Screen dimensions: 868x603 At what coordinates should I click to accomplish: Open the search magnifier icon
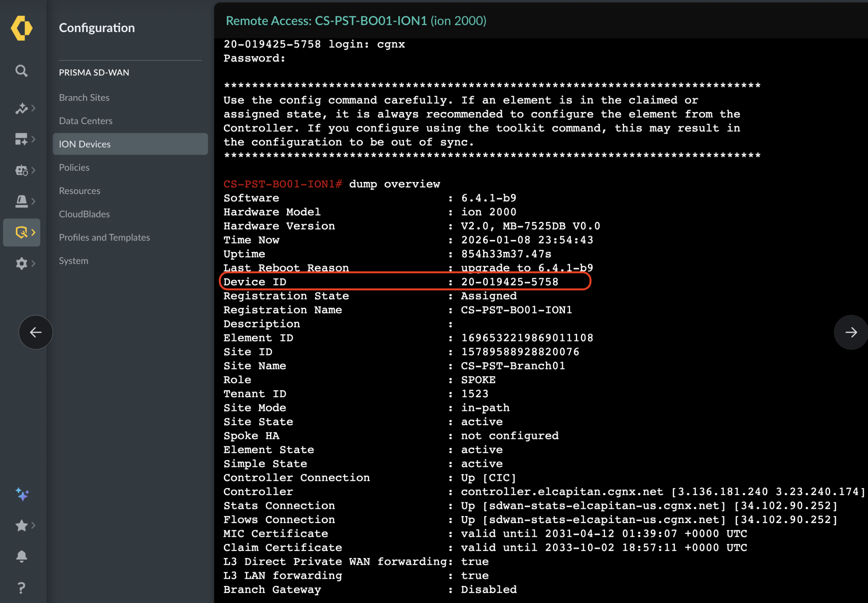point(22,71)
